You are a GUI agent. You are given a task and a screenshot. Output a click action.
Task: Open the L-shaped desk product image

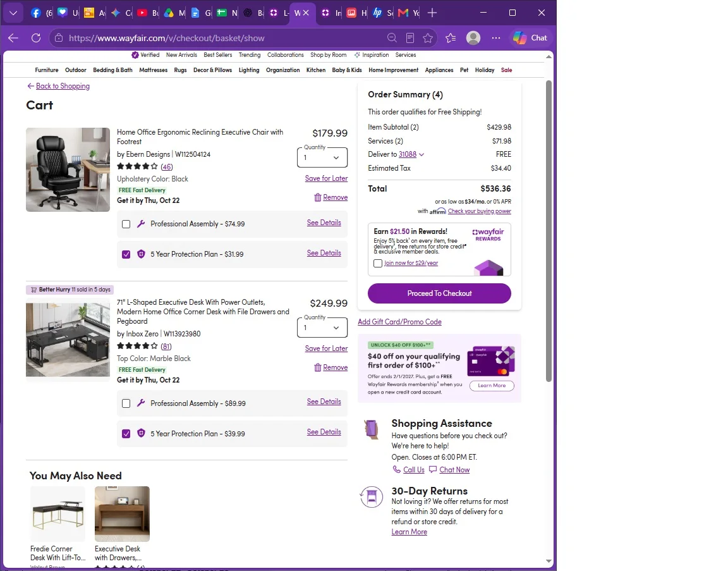[68, 340]
